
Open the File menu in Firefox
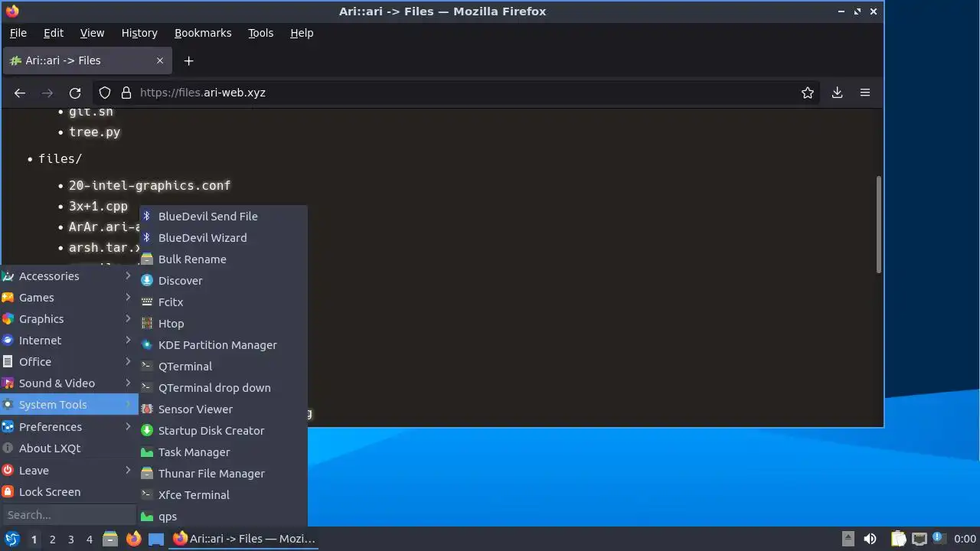18,33
